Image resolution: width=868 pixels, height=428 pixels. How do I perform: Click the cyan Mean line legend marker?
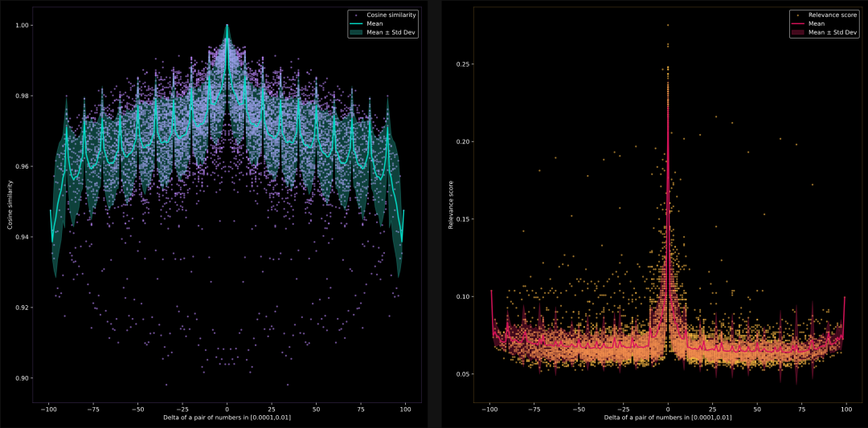356,23
